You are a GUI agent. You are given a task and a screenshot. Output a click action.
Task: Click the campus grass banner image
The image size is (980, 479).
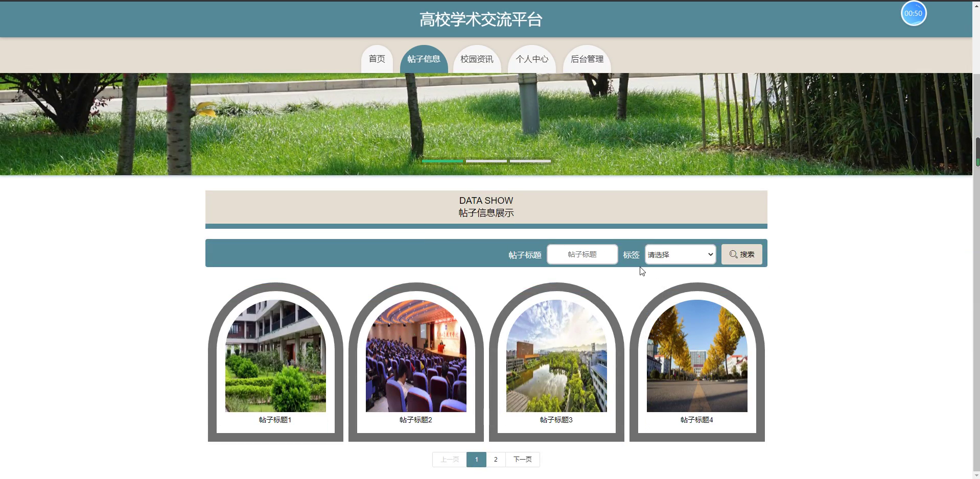pos(486,124)
